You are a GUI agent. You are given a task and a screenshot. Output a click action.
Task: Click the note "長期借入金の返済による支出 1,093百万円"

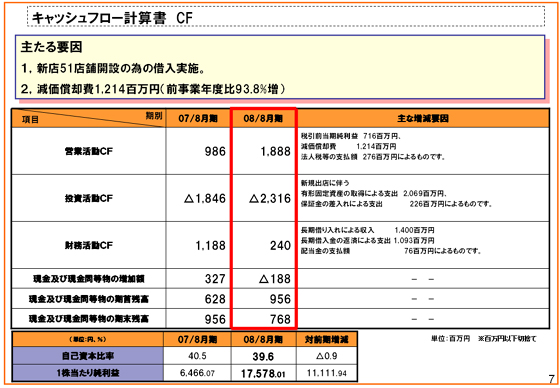(368, 241)
